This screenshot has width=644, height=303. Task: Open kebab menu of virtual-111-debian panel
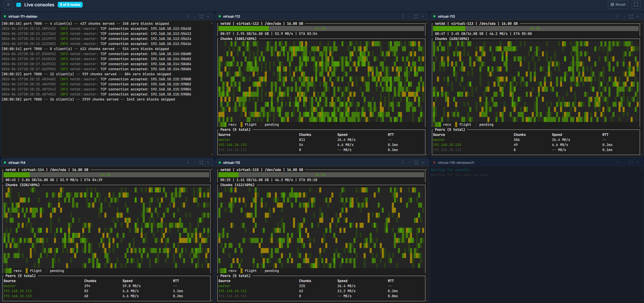(x=188, y=16)
